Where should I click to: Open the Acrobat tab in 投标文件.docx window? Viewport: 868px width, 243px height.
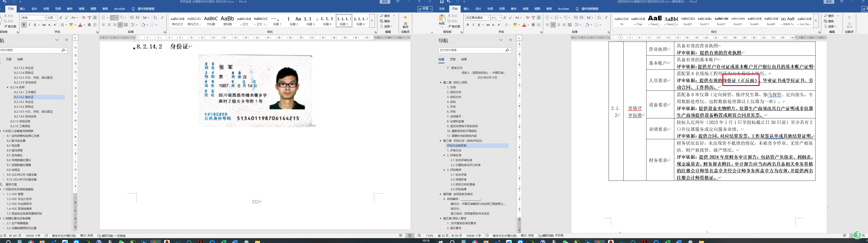(119, 9)
